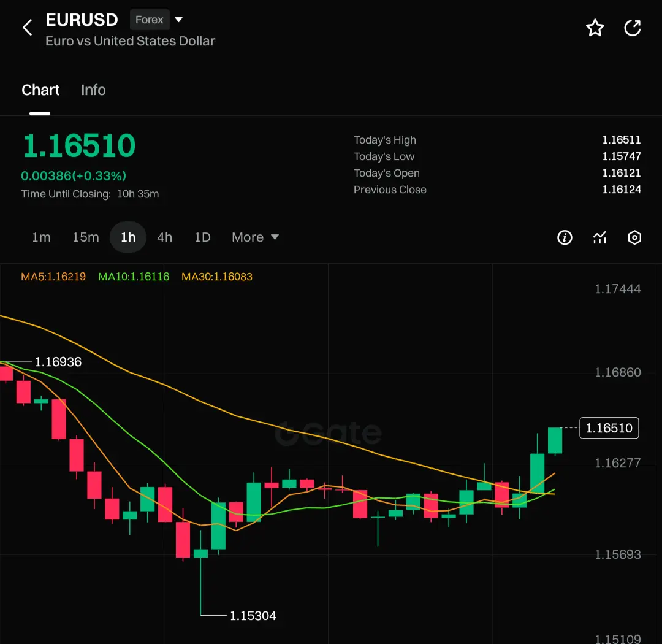Select the 1m timeframe

tap(42, 237)
